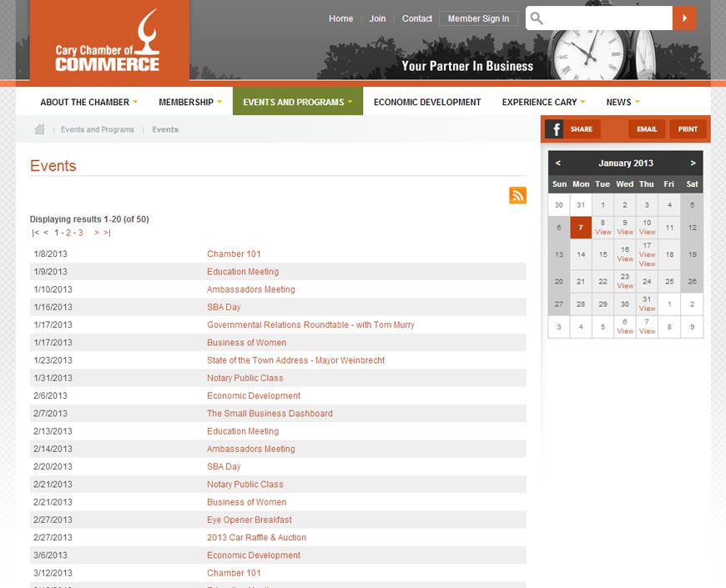Expand About the Chamber menu
Image resolution: width=726 pixels, height=588 pixels.
tap(88, 102)
